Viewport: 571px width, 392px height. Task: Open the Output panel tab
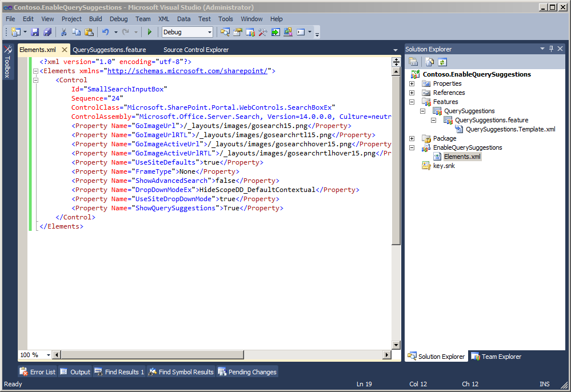click(75, 372)
